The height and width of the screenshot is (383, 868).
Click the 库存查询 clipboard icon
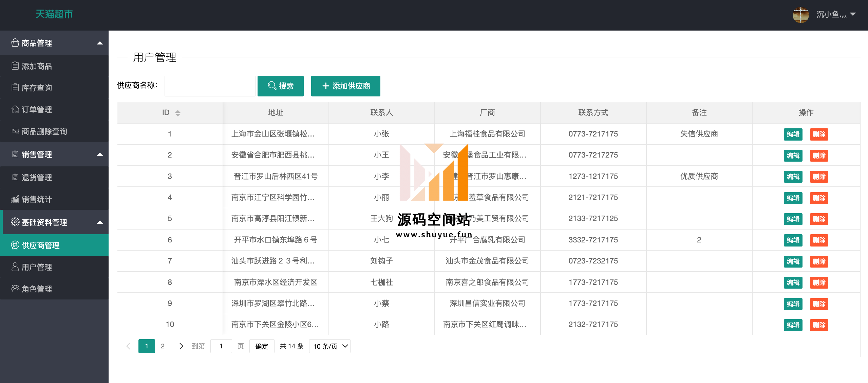coord(15,88)
